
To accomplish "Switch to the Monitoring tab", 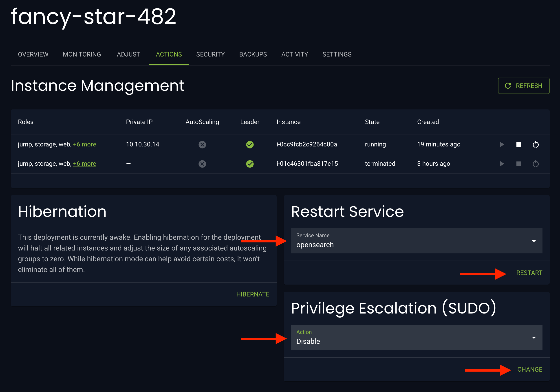I will [x=82, y=54].
